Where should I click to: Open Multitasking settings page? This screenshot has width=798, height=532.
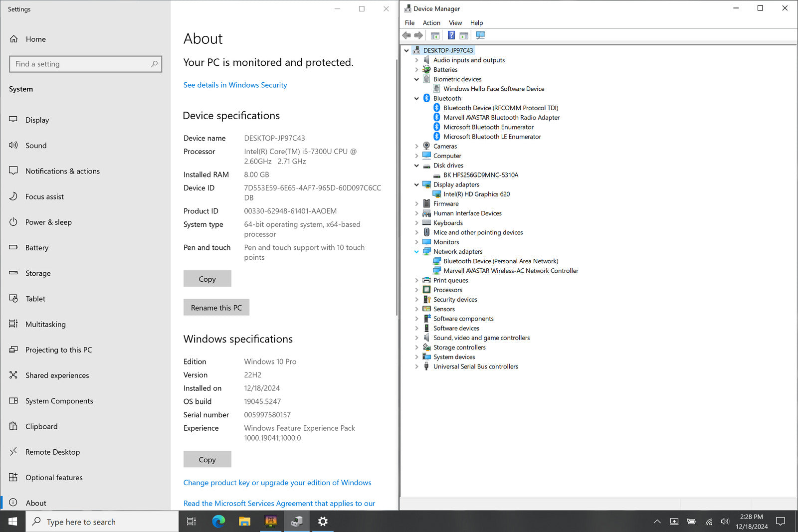coord(85,324)
